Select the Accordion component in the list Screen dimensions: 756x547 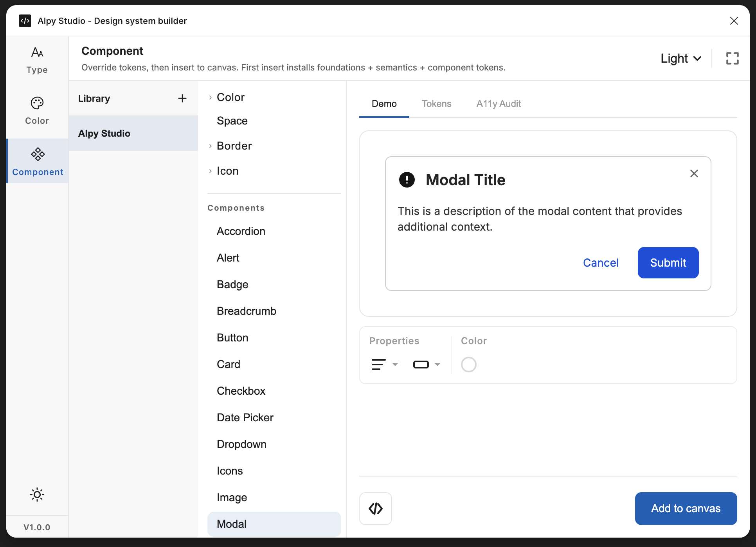pos(241,231)
